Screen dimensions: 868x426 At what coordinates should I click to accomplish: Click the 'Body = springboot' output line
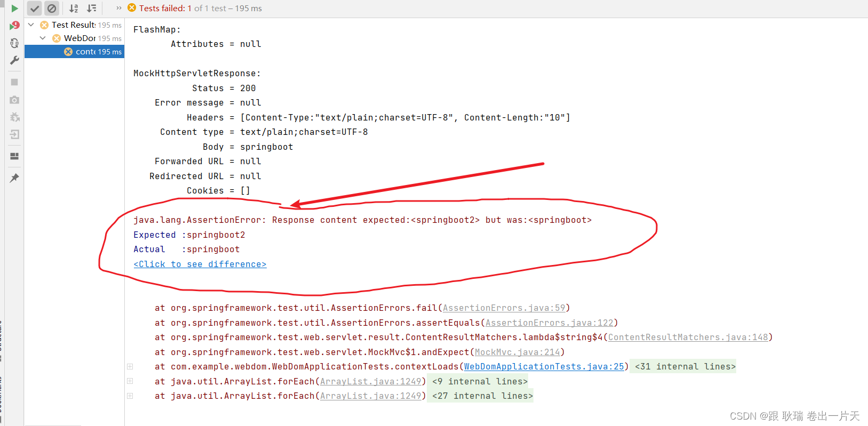(248, 147)
